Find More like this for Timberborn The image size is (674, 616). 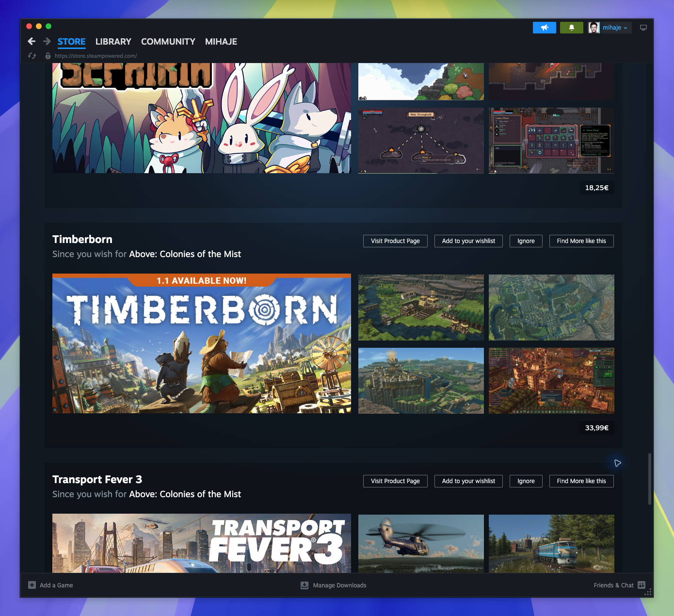tap(581, 241)
